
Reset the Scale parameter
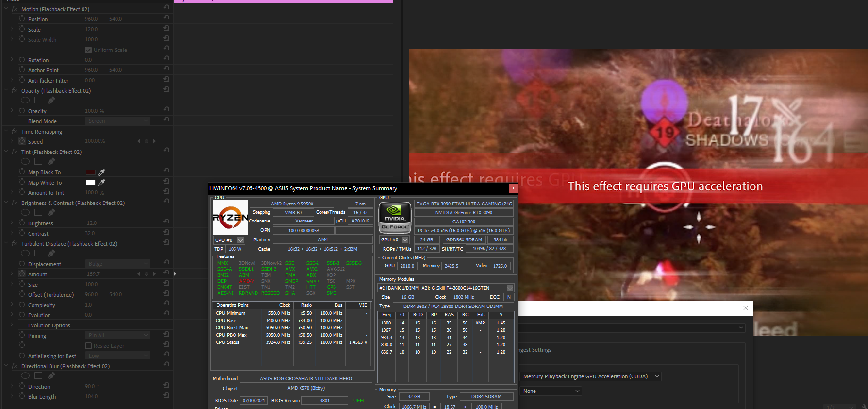click(166, 28)
